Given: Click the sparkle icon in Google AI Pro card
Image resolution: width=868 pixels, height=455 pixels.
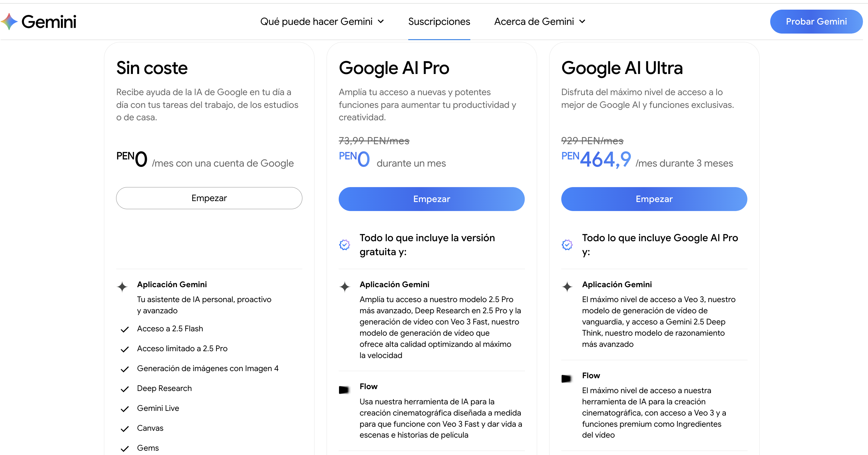Looking at the screenshot, I should [345, 287].
